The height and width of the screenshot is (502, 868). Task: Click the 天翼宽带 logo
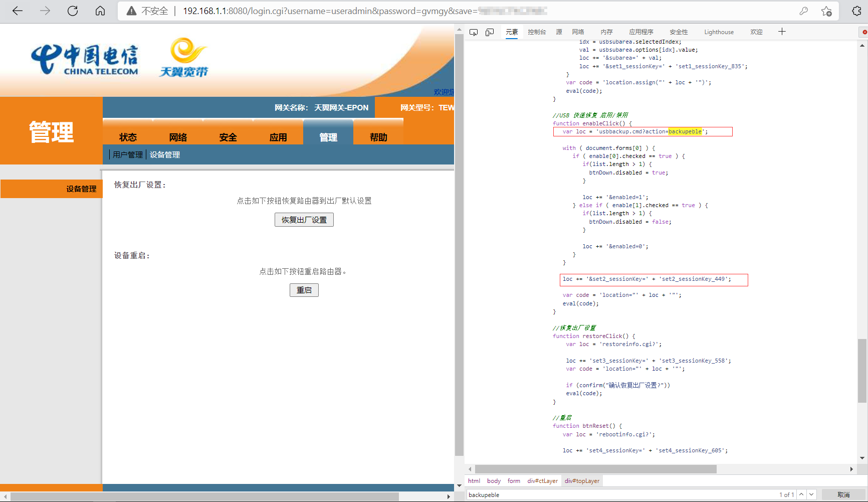(184, 57)
